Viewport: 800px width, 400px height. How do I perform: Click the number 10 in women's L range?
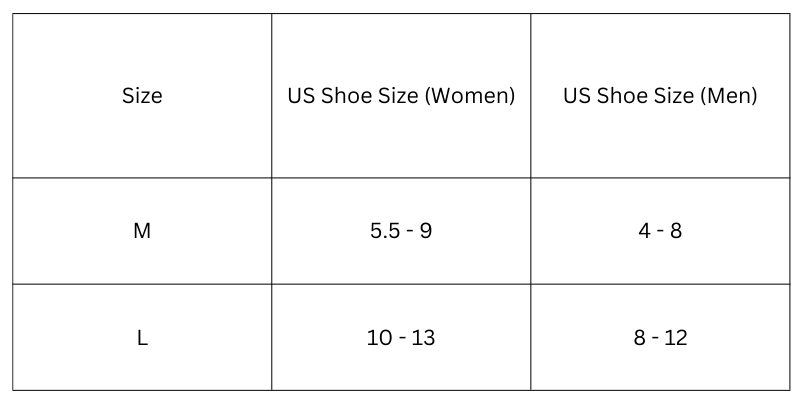pos(379,338)
